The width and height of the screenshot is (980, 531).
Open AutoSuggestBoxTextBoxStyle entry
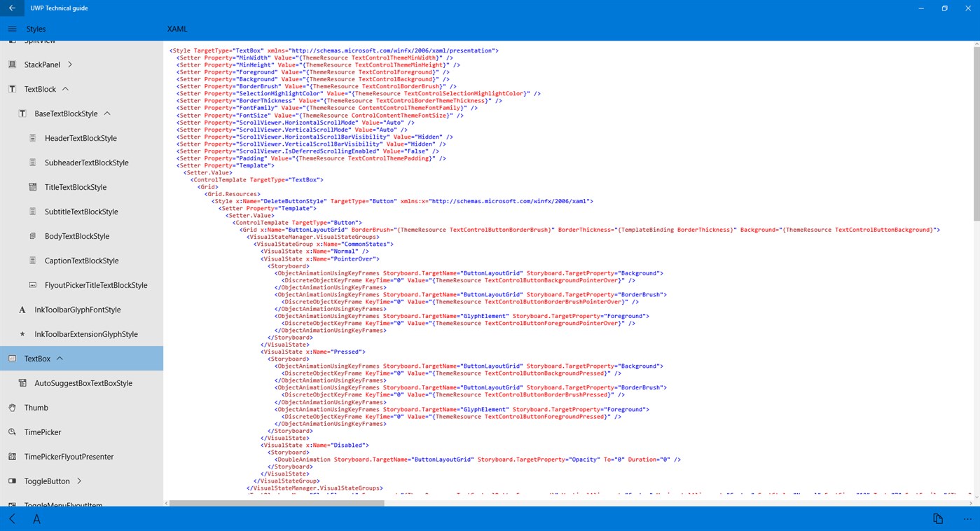point(83,383)
